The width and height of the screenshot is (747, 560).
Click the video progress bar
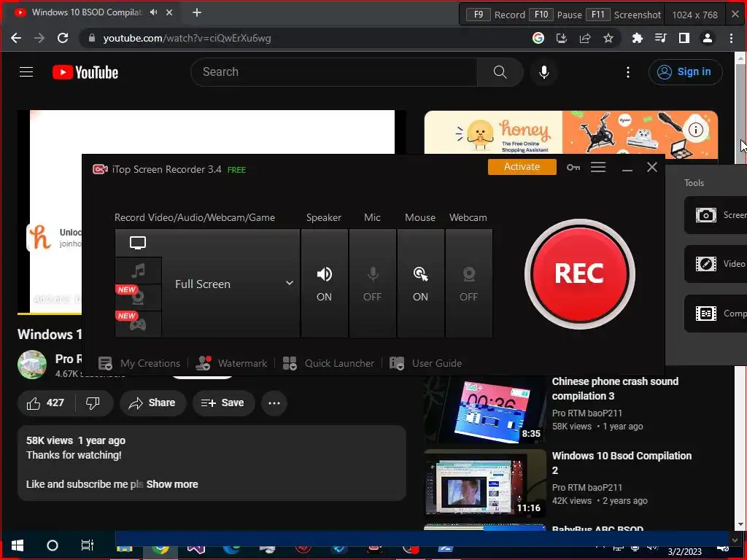tap(50, 314)
